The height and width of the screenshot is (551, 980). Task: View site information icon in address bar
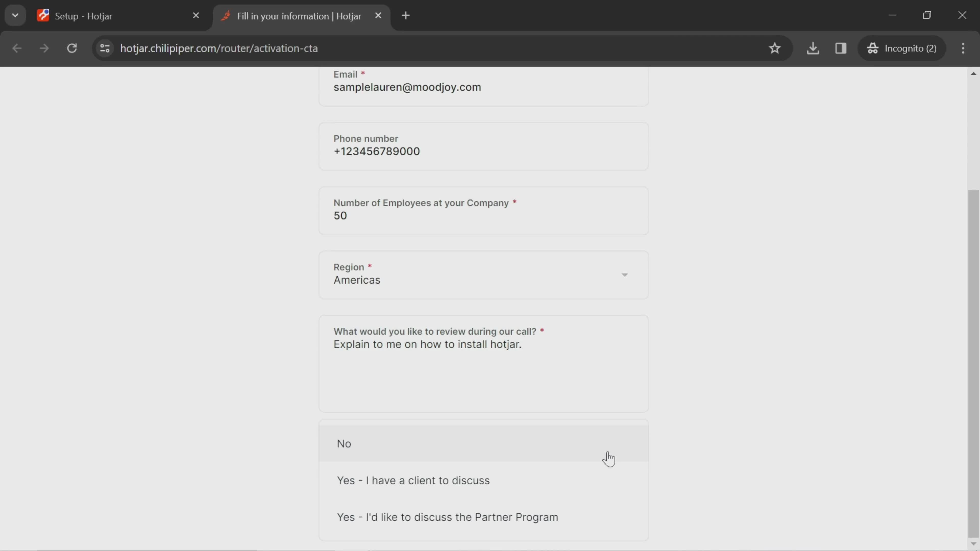click(105, 48)
